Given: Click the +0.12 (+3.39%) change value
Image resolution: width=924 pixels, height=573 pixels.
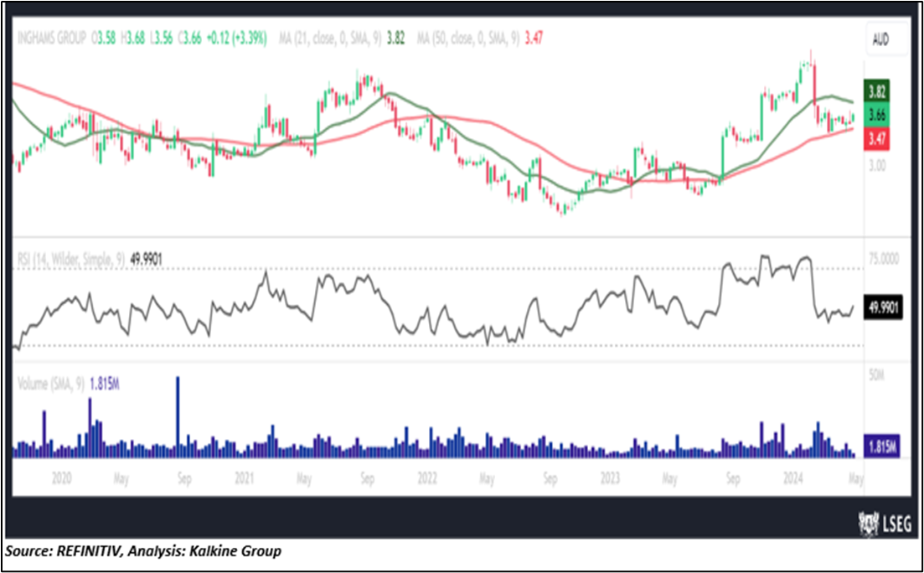Looking at the screenshot, I should pyautogui.click(x=235, y=39).
